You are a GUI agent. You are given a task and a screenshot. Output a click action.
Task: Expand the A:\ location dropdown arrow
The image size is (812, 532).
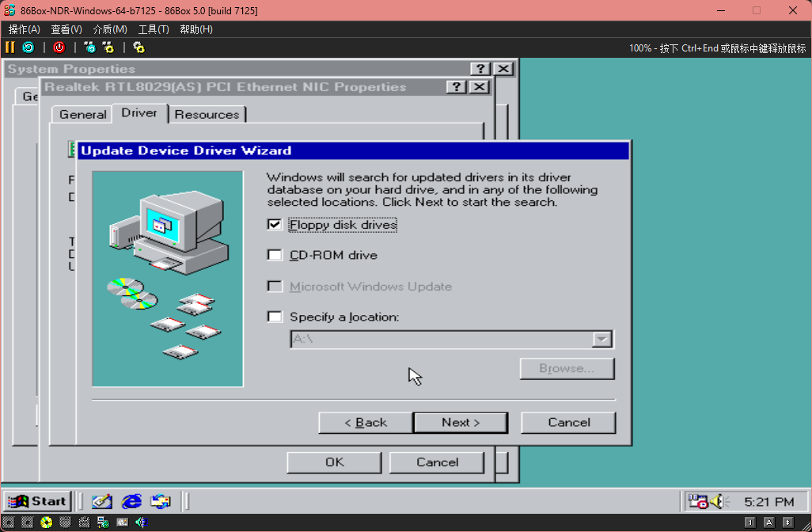click(x=601, y=340)
